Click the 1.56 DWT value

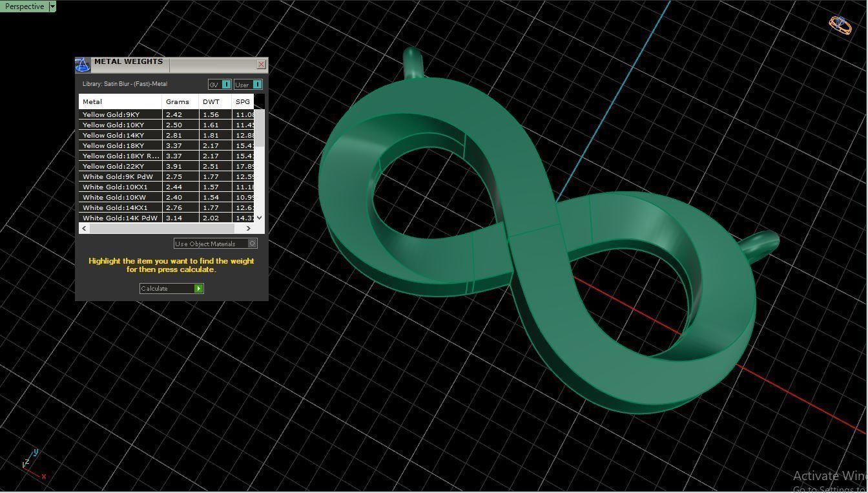point(211,114)
